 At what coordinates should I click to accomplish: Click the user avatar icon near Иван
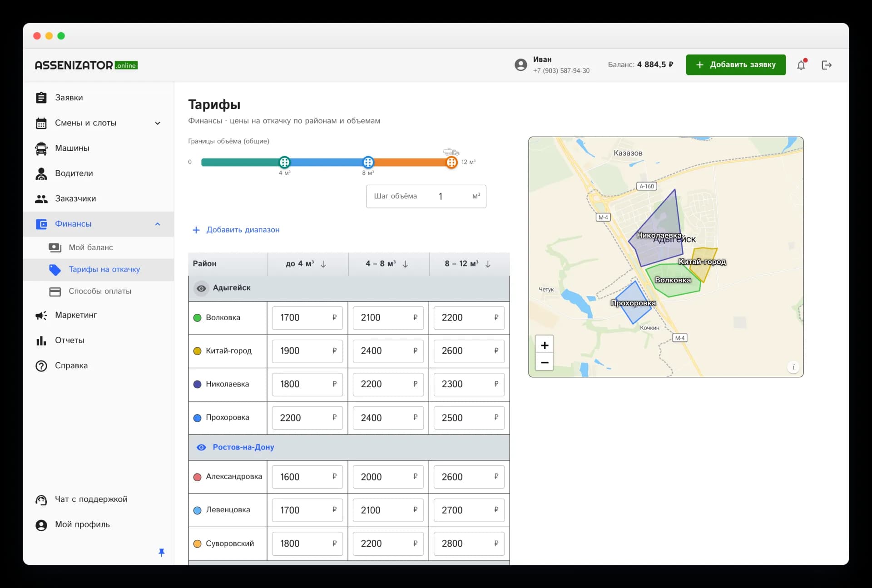click(521, 65)
